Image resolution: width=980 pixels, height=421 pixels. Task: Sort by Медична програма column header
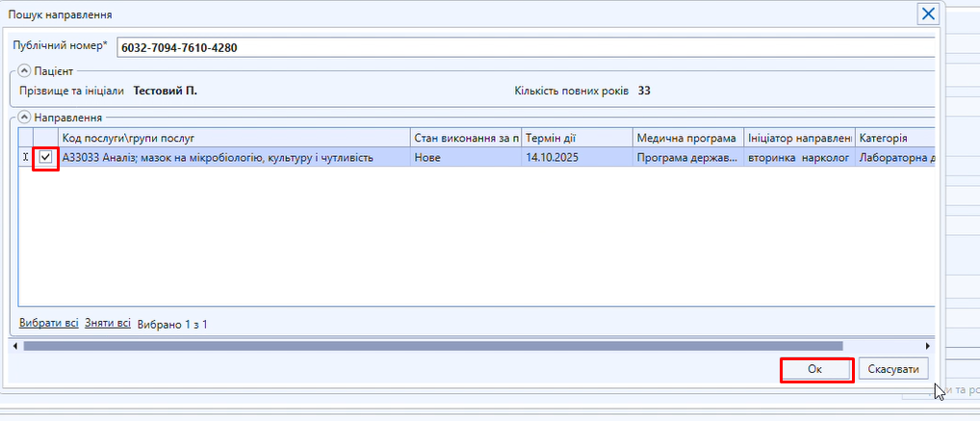(687, 138)
